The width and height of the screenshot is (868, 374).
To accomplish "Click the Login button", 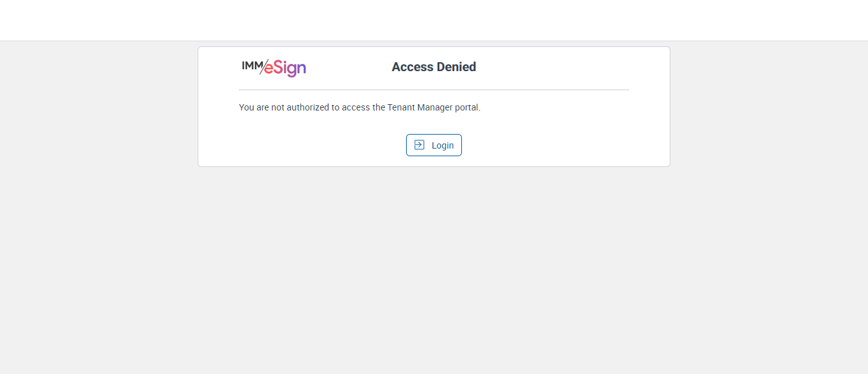I will (434, 145).
